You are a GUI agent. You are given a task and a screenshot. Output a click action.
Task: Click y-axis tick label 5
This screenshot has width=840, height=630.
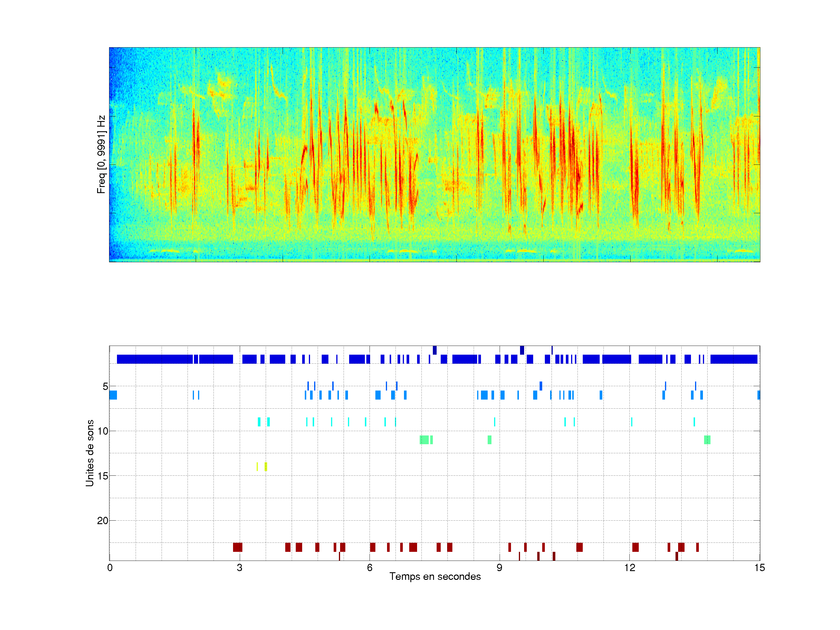point(105,386)
